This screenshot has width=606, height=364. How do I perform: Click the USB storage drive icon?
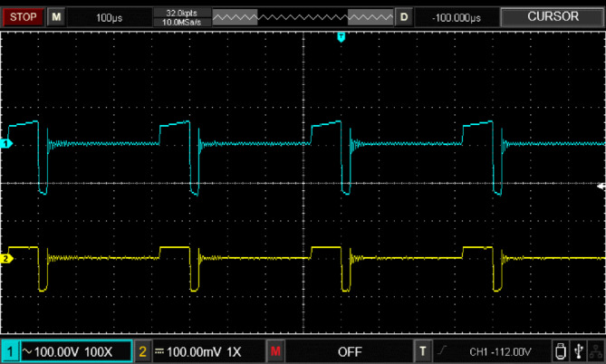pos(560,351)
